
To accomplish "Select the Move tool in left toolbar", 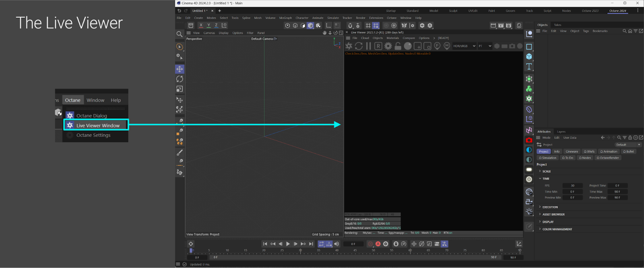I will pyautogui.click(x=180, y=69).
